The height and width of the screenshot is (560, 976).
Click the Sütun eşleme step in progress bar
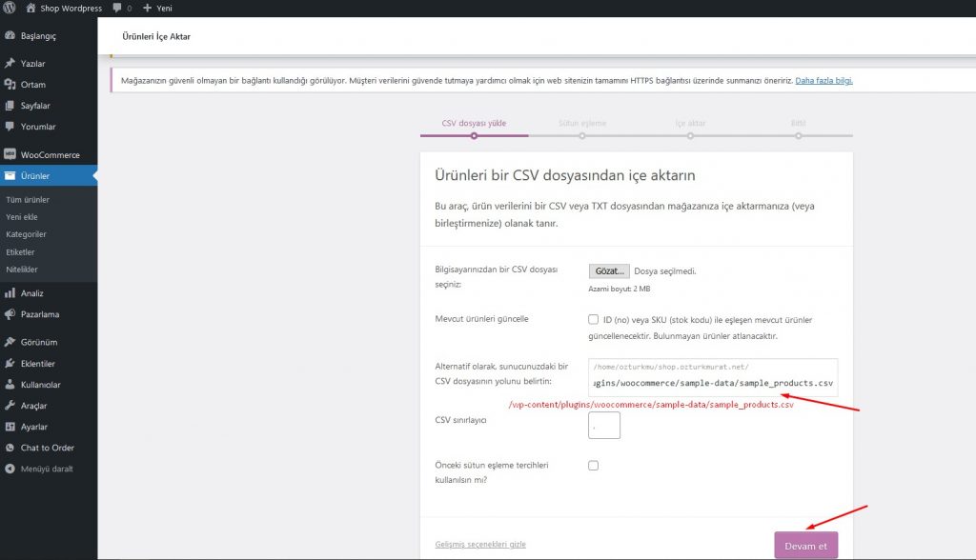point(581,135)
